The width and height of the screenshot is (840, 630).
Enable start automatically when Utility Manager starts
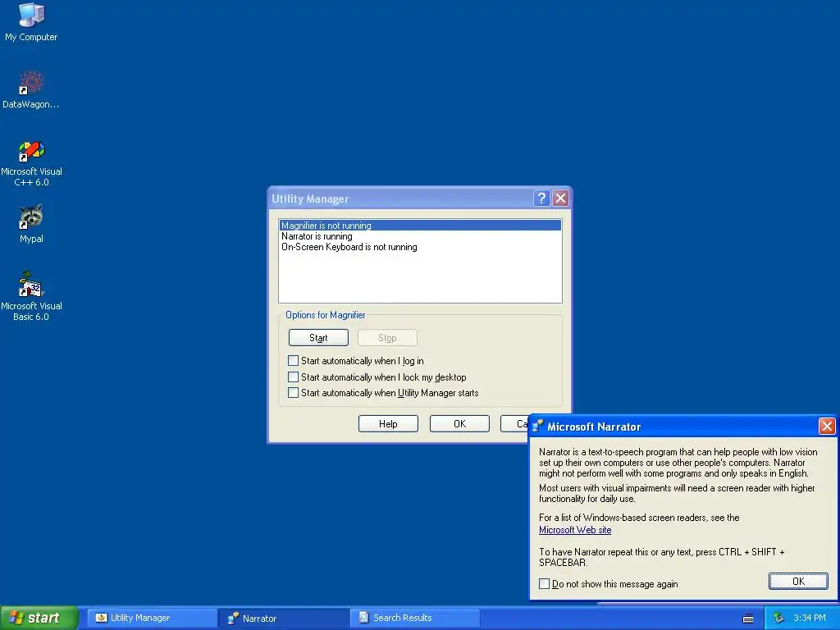tap(293, 393)
